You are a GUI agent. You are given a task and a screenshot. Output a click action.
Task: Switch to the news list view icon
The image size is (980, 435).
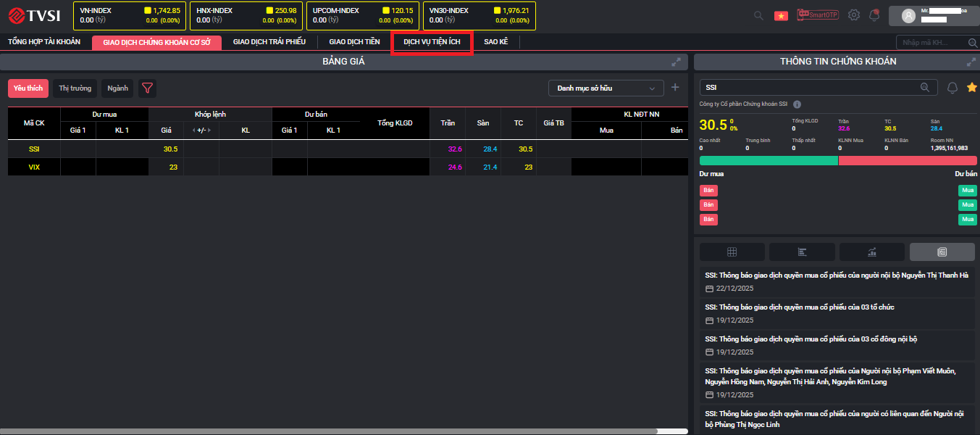942,252
